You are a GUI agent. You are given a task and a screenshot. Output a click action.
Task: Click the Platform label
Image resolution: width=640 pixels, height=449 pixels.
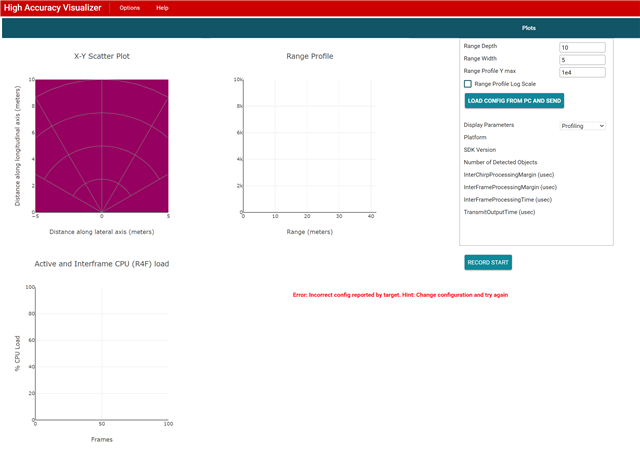[x=475, y=137]
